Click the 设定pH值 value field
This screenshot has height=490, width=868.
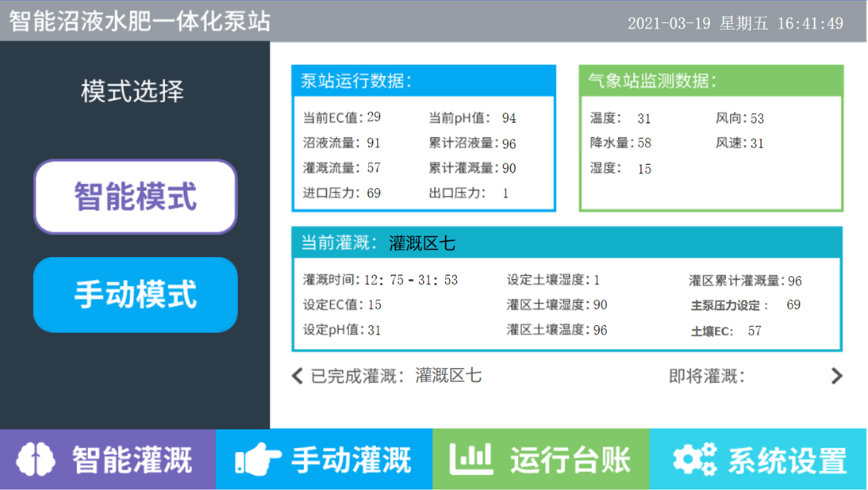pyautogui.click(x=374, y=330)
